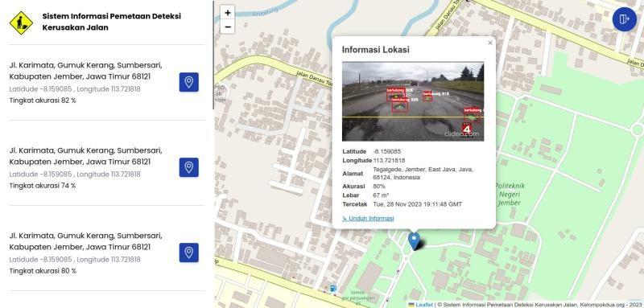Locate the entry with accuracy 82 %
The image size is (644, 308).
coord(188,82)
